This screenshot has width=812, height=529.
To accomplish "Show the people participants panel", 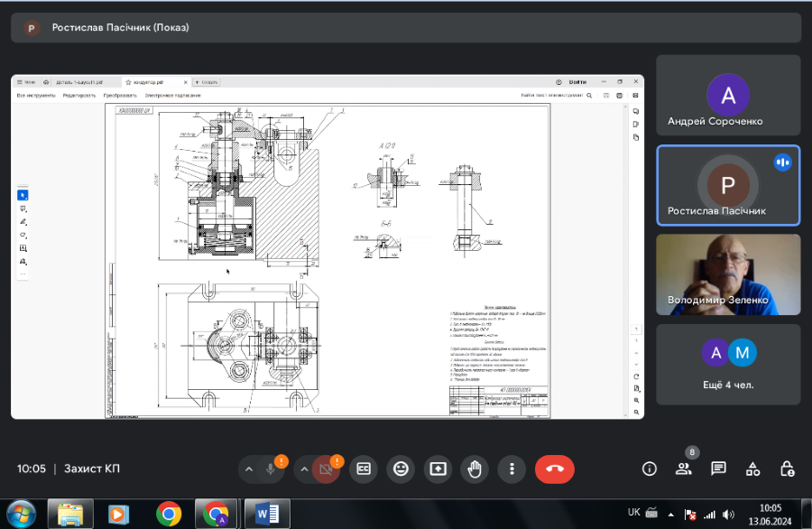I will point(683,469).
